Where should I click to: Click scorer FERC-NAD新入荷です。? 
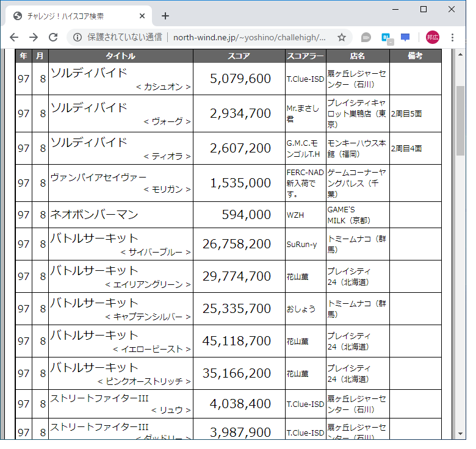click(305, 183)
